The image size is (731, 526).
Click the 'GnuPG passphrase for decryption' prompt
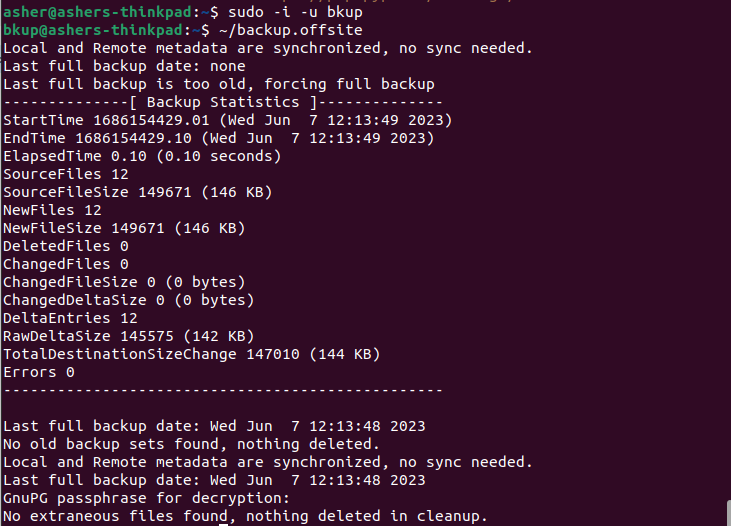click(146, 498)
